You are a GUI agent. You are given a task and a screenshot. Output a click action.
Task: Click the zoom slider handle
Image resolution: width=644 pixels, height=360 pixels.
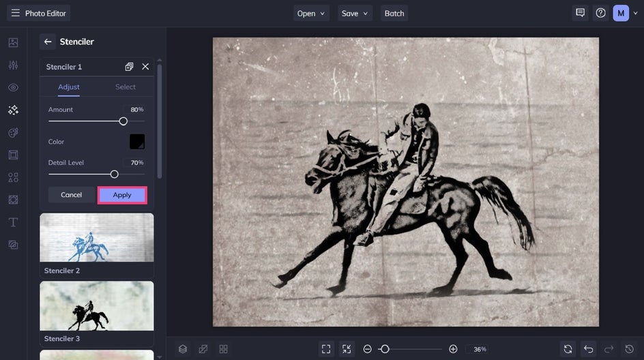[385, 349]
